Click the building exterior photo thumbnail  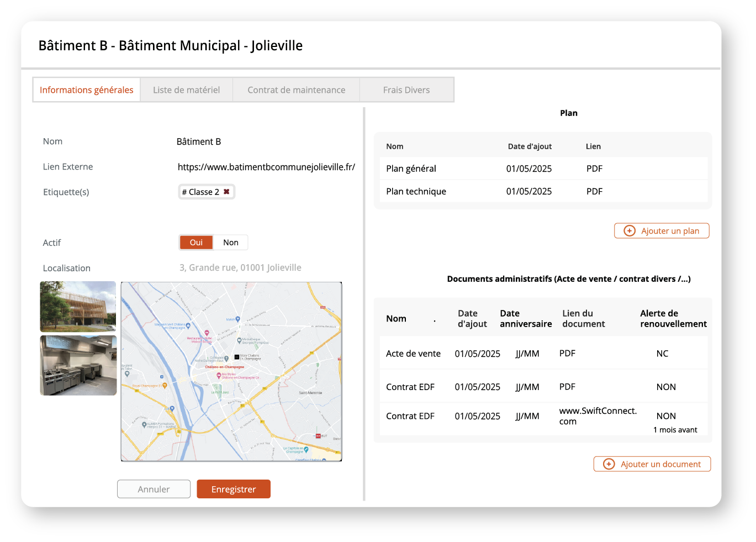[78, 306]
